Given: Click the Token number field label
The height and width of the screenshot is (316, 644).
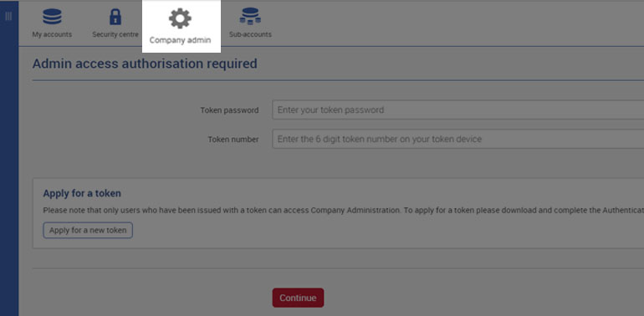Looking at the screenshot, I should (233, 140).
